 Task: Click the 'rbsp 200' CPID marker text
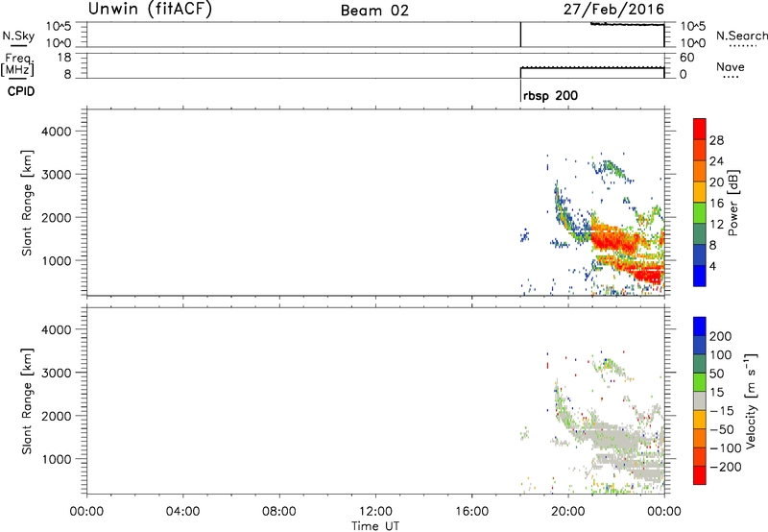point(550,95)
